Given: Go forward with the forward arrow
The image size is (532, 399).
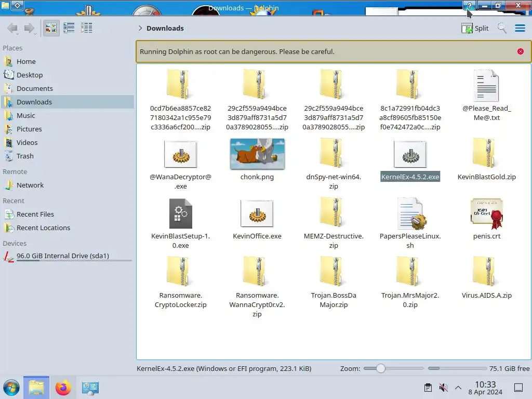Looking at the screenshot, I should 29,28.
